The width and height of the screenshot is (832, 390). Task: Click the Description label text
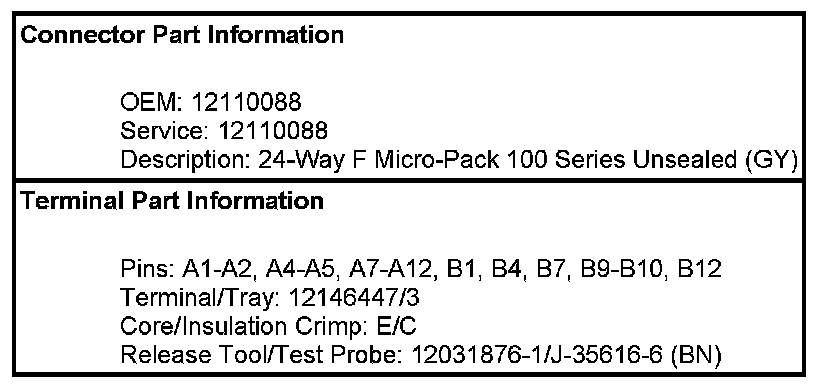186,160
